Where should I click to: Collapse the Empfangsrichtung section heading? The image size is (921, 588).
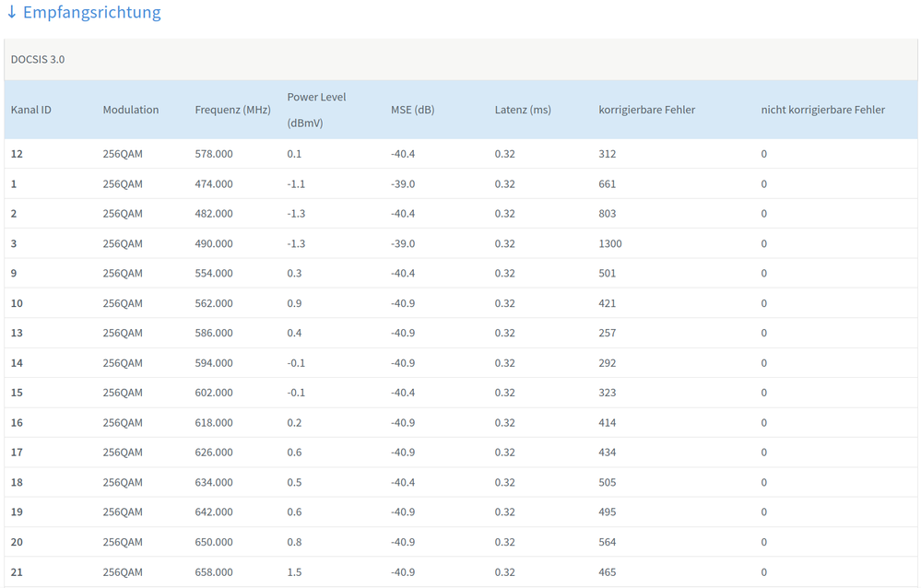point(91,13)
